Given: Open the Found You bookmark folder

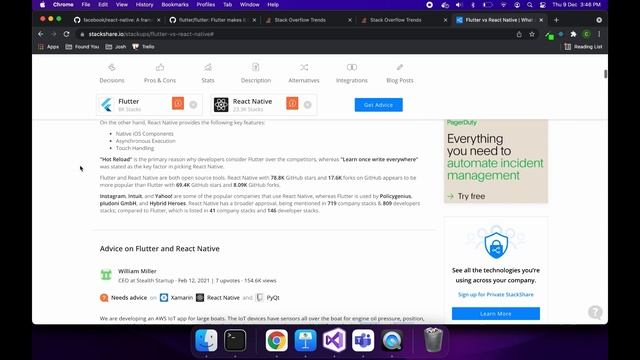Looking at the screenshot, I should [x=82, y=47].
